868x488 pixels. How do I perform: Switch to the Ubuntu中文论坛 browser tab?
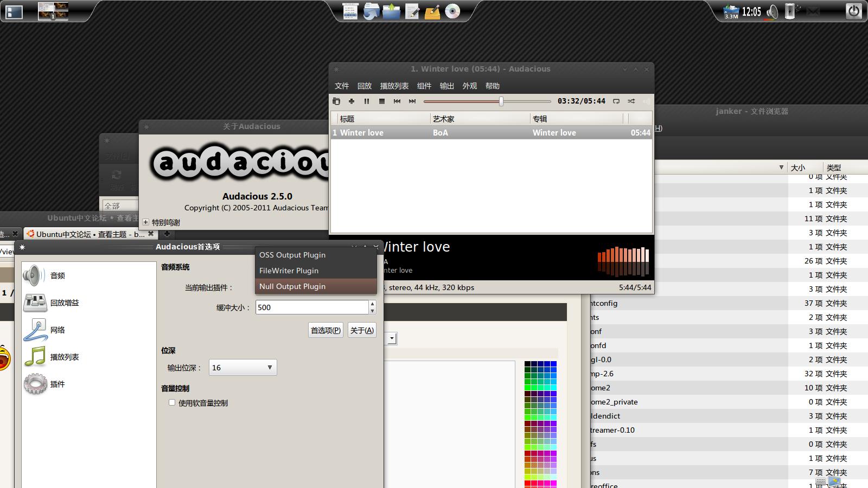tap(90, 234)
